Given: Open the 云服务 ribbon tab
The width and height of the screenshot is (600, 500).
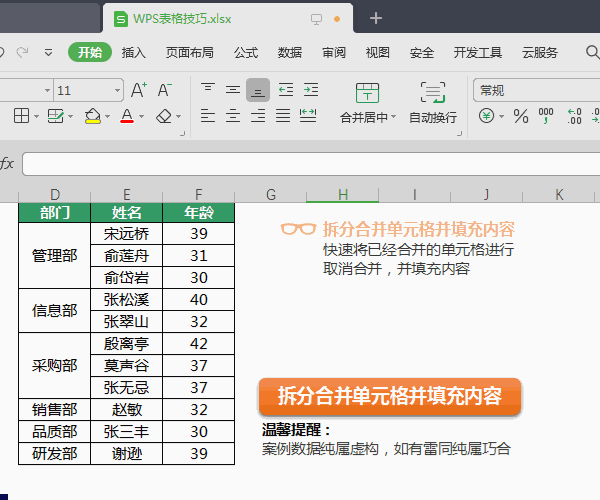Looking at the screenshot, I should 540,52.
